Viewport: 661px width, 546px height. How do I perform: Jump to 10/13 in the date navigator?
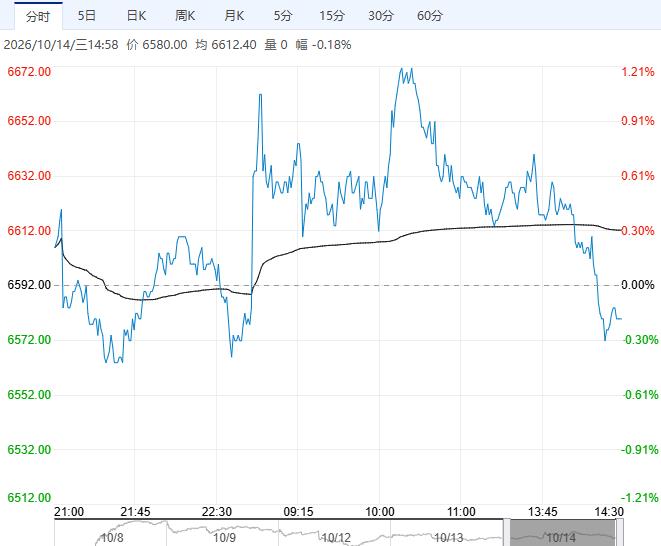point(449,538)
